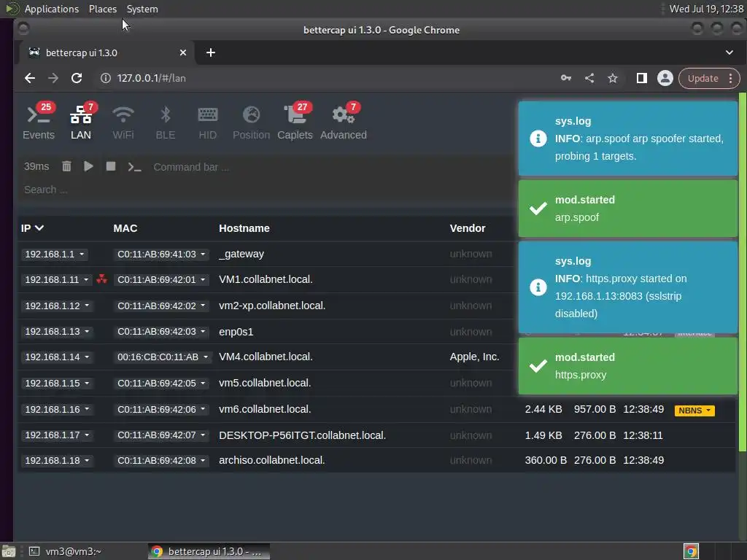Open the MAC menu for C0:11:AB:69:42:08
This screenshot has width=747, height=560.
tap(161, 461)
